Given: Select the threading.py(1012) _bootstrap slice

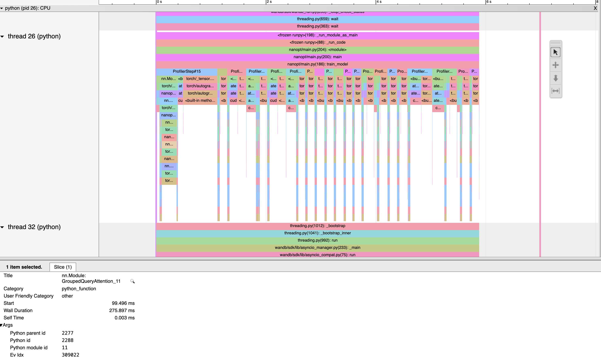Looking at the screenshot, I should (317, 226).
